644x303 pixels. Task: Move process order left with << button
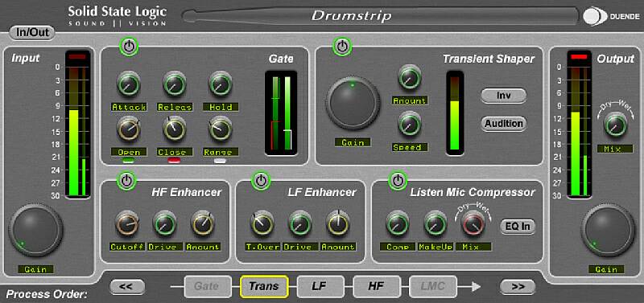(127, 287)
